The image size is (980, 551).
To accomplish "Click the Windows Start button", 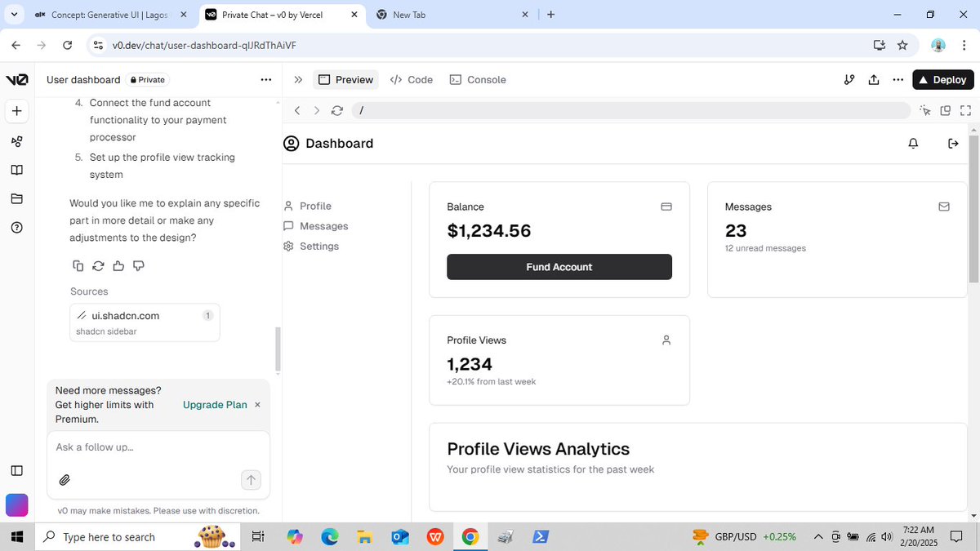I will pos(17,536).
